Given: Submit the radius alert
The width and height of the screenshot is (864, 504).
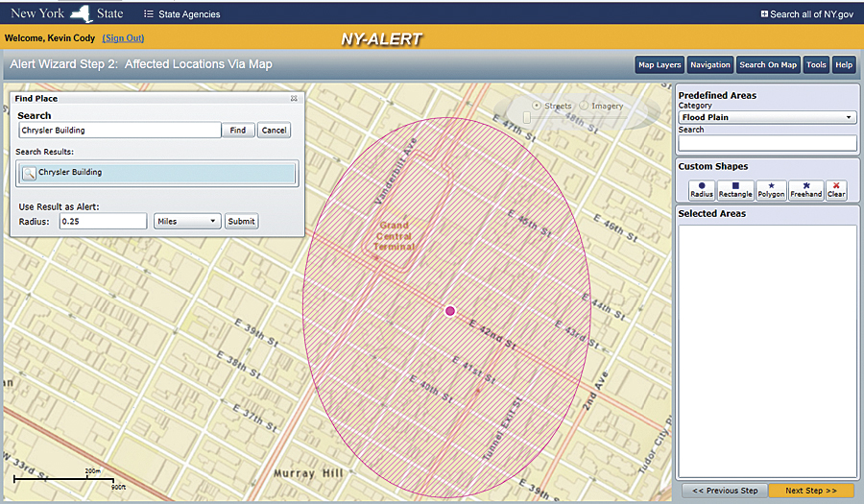Looking at the screenshot, I should [241, 222].
